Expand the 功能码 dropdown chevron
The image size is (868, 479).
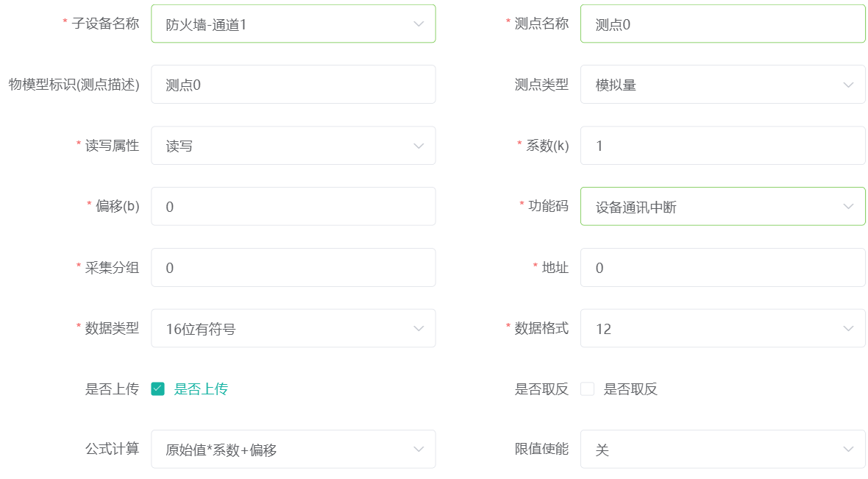click(x=848, y=207)
